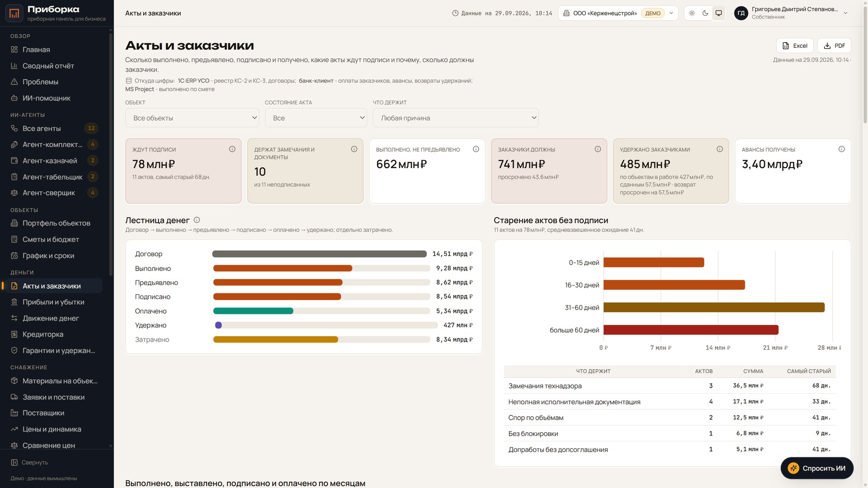Open company selector ООО «Керженецстрой»
Image resolution: width=868 pixels, height=488 pixels.
tap(618, 13)
